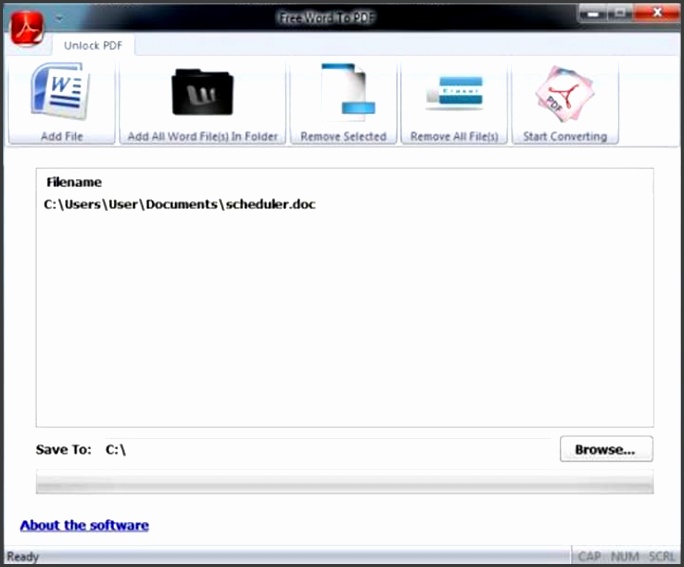The width and height of the screenshot is (684, 567).
Task: Open the Browse... folder dialog
Action: point(606,449)
